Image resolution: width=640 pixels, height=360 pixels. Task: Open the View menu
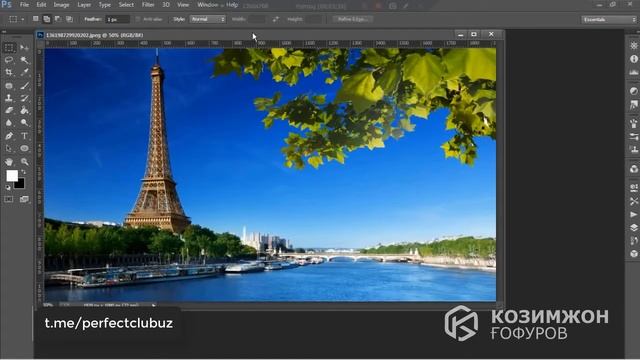point(183,5)
